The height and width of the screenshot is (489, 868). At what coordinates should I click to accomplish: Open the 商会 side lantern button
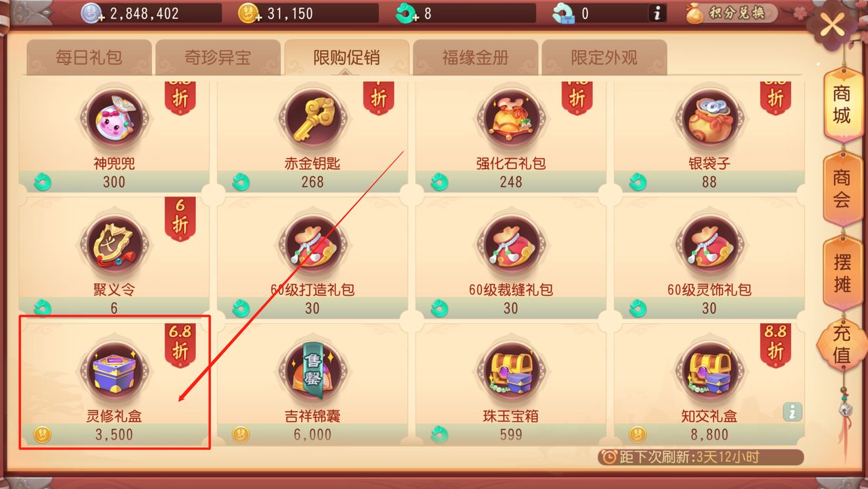[842, 189]
